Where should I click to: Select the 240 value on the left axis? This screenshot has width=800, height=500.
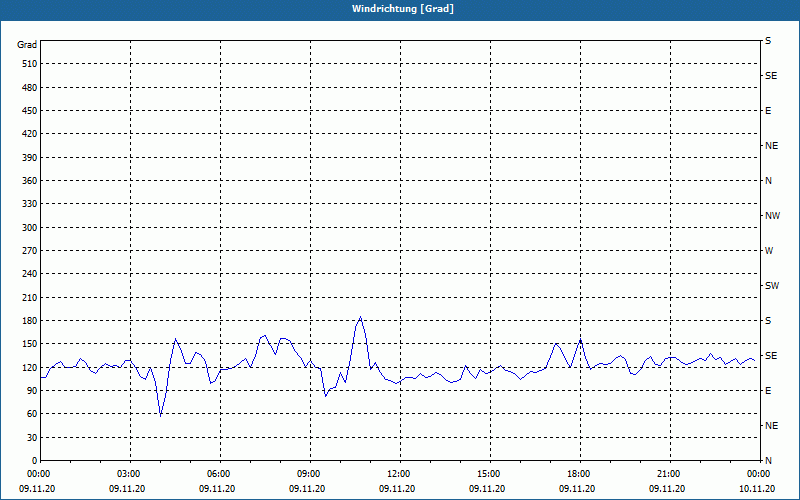coord(29,274)
